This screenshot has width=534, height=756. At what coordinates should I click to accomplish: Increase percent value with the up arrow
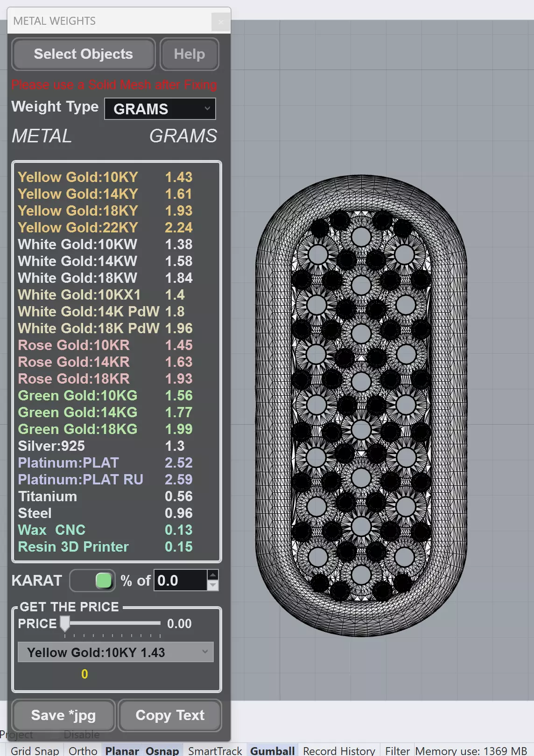point(213,575)
